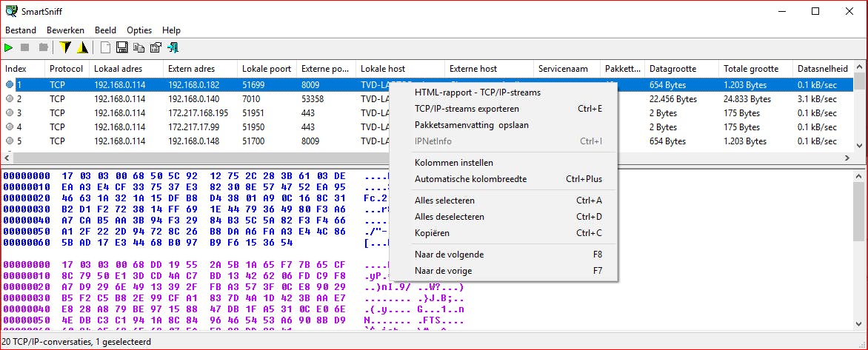Open capture filter with down-pointing yellow triangle
This screenshot has width=868, height=350.
(65, 48)
